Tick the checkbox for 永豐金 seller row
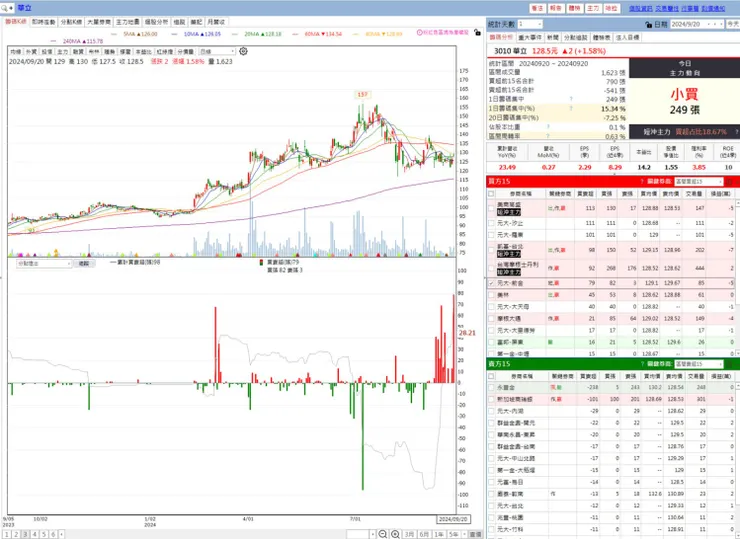The height and width of the screenshot is (539, 740). point(491,387)
